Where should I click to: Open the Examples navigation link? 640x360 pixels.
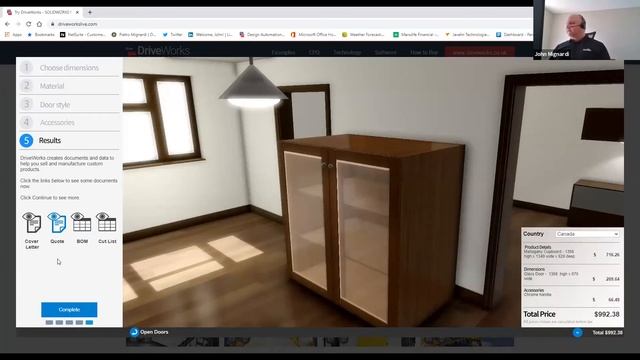(x=283, y=52)
